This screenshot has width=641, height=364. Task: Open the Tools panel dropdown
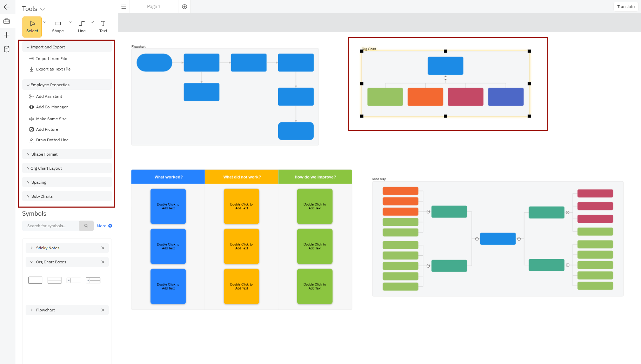click(x=33, y=9)
